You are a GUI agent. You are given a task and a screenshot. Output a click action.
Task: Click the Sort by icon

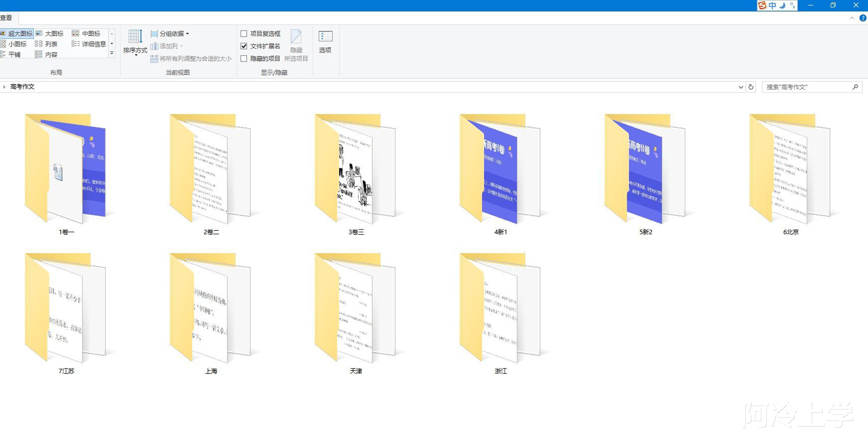tap(135, 36)
